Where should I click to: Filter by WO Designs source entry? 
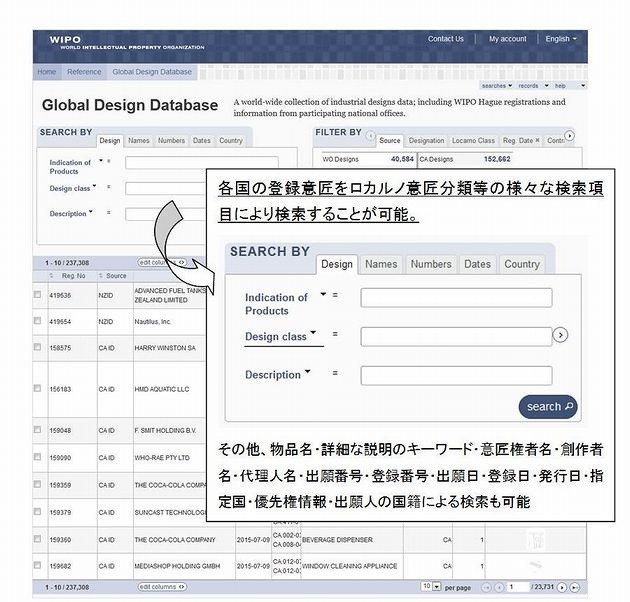[x=368, y=159]
